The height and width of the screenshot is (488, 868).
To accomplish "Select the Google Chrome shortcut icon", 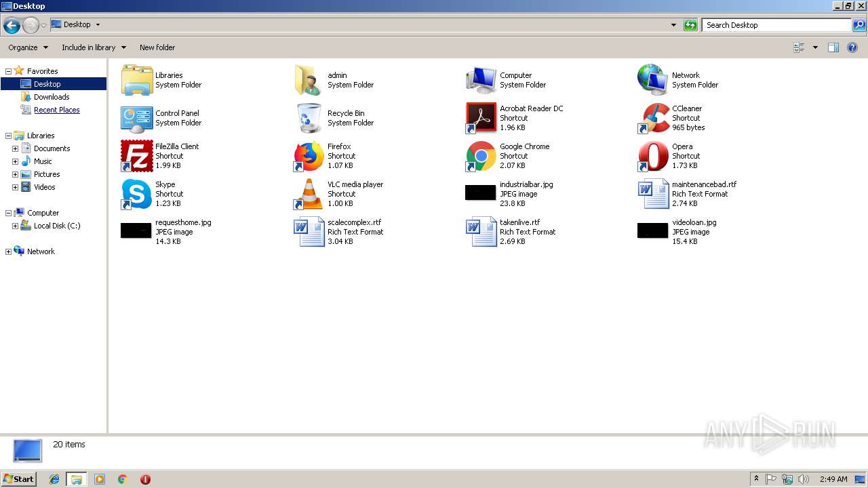I will point(481,156).
